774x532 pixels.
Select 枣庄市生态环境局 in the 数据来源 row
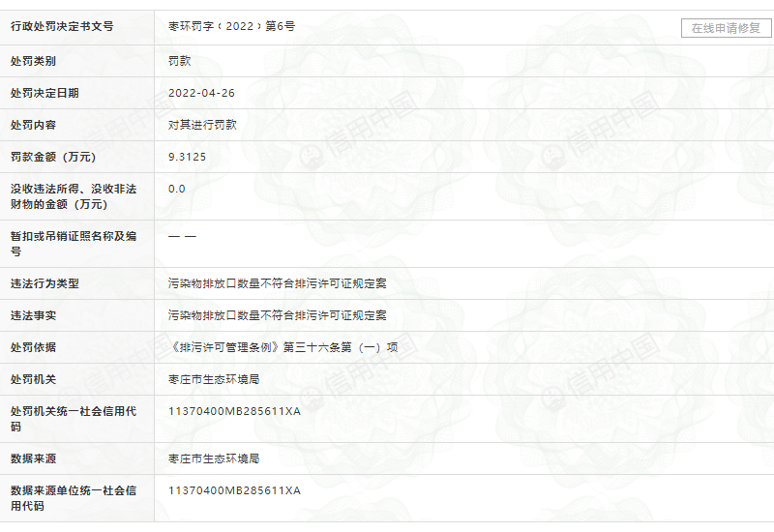point(214,458)
